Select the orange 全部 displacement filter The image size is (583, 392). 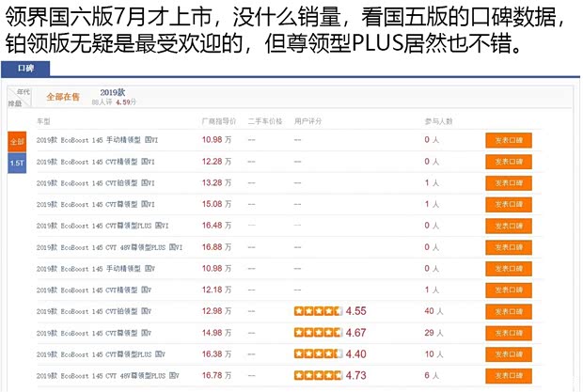tap(17, 141)
